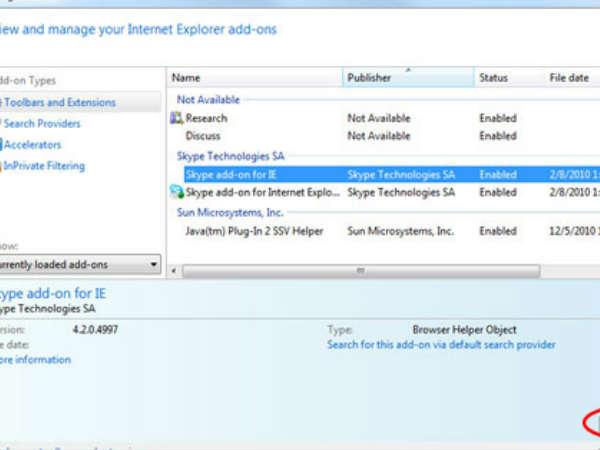The image size is (600, 450).
Task: Open the 'Currently loaded add-ons' dropdown
Action: (80, 264)
